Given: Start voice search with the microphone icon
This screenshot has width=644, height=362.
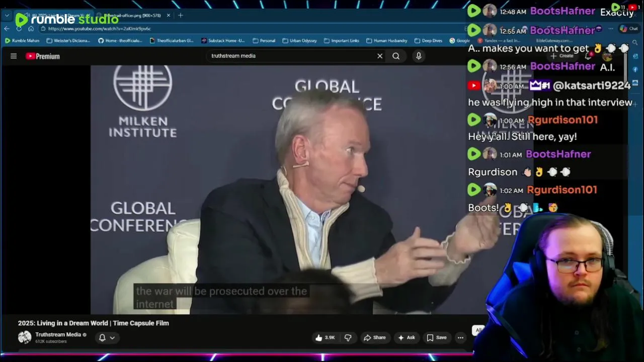Looking at the screenshot, I should [419, 56].
